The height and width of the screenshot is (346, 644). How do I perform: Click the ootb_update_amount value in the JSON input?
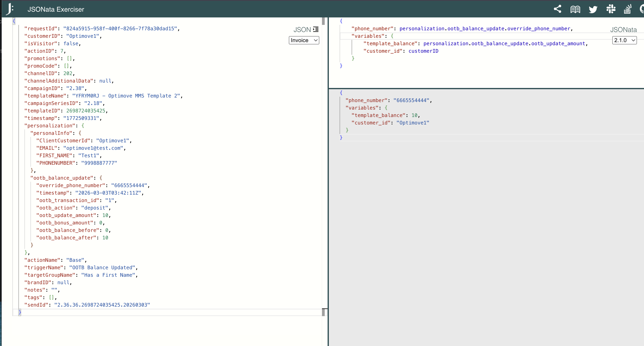[x=105, y=215]
